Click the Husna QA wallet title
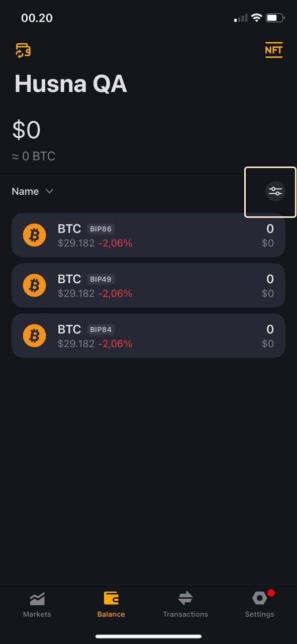Image resolution: width=297 pixels, height=644 pixels. pos(70,84)
